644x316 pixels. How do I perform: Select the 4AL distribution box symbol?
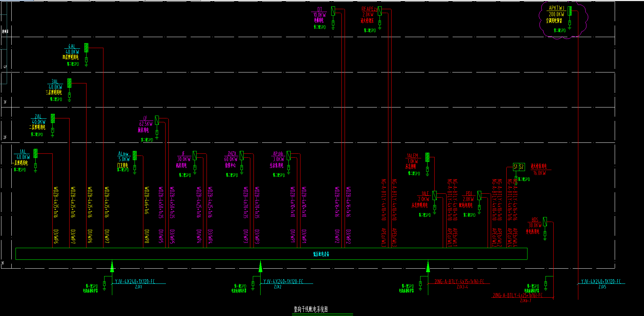point(86,48)
